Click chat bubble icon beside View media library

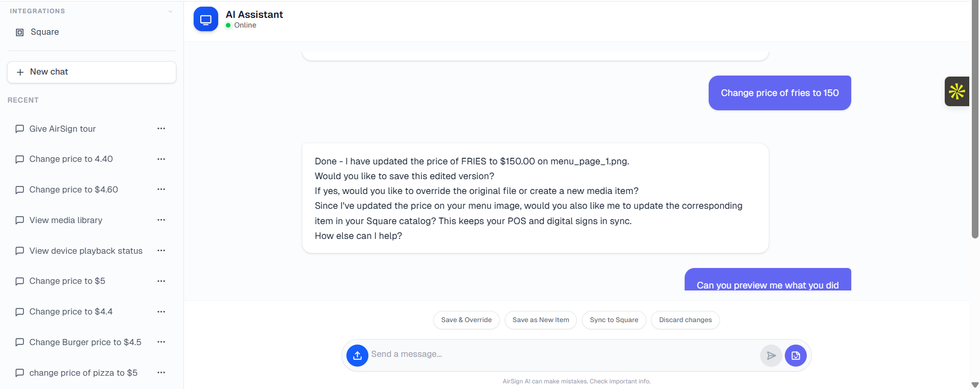[x=20, y=220]
